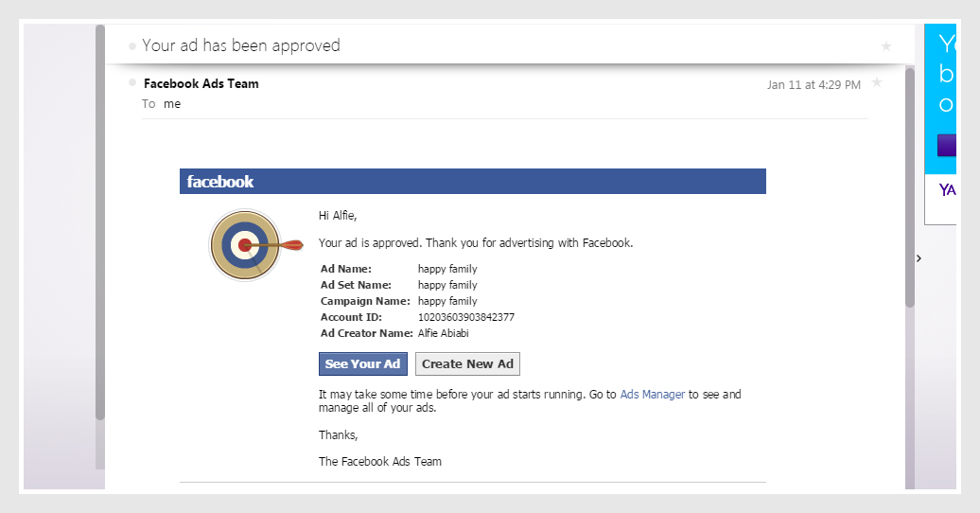Click the Yahoo logo in the side ad
Image resolution: width=980 pixels, height=513 pixels.
pos(947,190)
